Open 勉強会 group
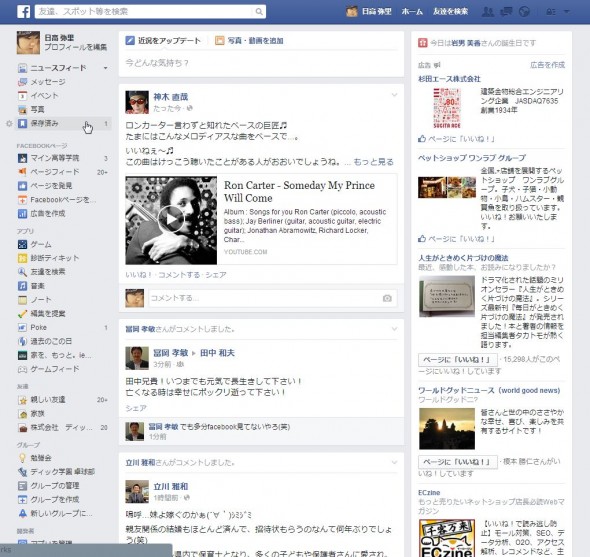Screen dimensions: 590x557 [41, 458]
